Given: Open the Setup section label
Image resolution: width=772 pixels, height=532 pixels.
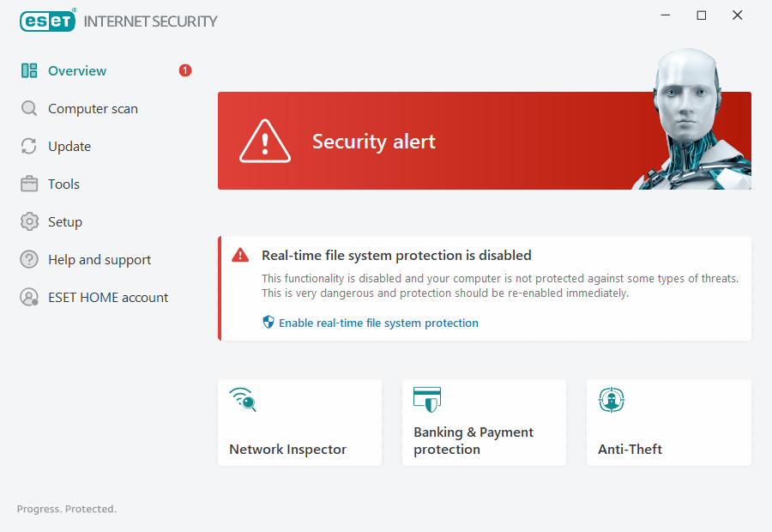Looking at the screenshot, I should (65, 222).
